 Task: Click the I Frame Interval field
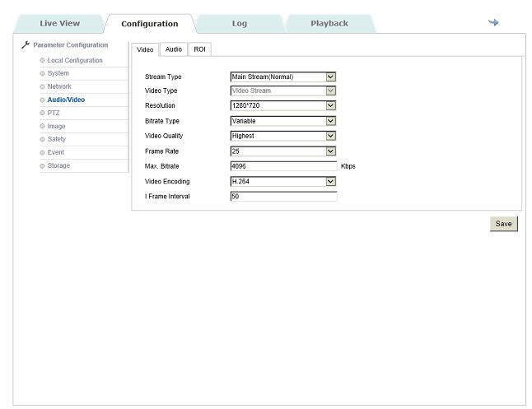pyautogui.click(x=283, y=197)
